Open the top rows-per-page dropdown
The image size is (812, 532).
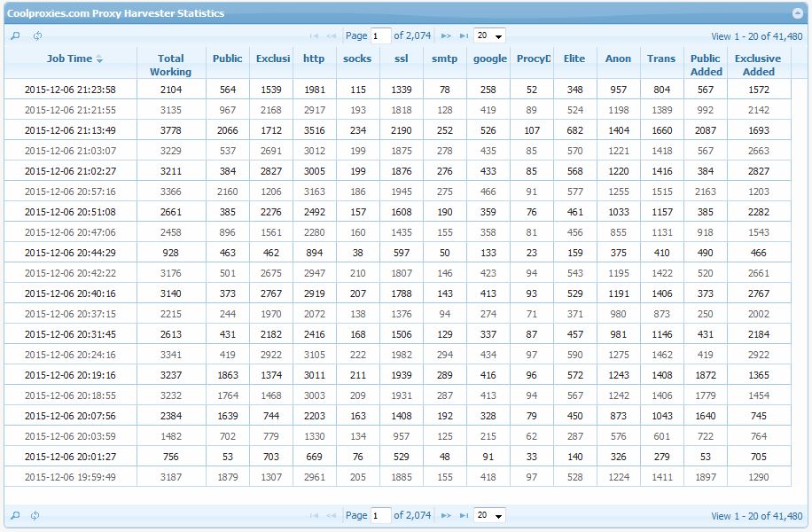click(x=489, y=36)
